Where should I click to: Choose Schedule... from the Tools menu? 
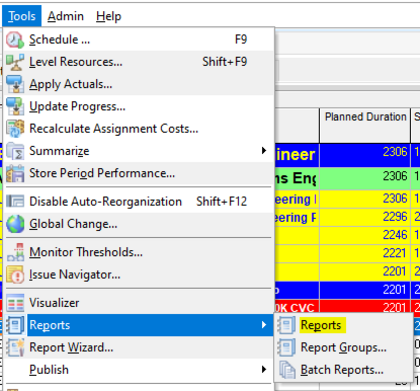pos(138,40)
